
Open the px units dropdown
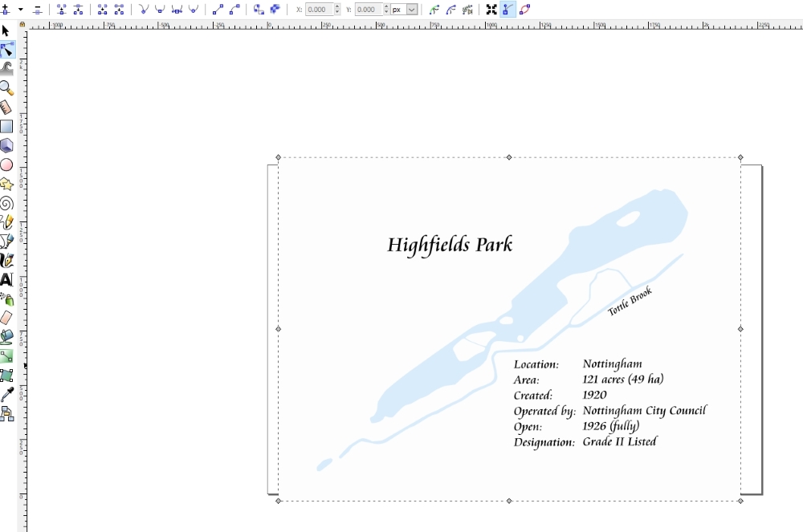click(404, 9)
